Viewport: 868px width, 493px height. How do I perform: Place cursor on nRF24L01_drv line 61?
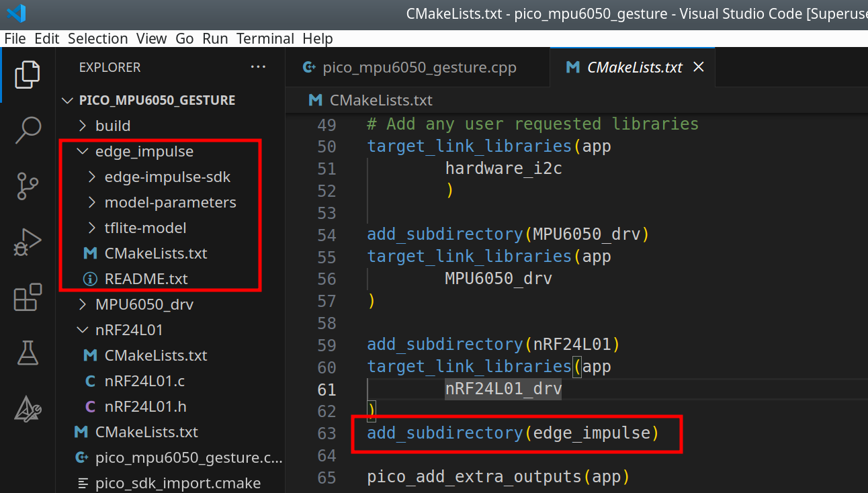(503, 389)
